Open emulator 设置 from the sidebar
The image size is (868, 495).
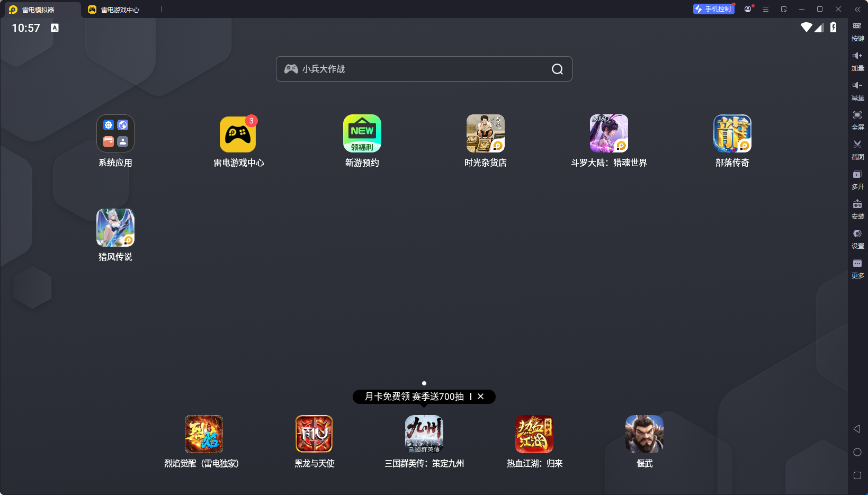coord(857,239)
